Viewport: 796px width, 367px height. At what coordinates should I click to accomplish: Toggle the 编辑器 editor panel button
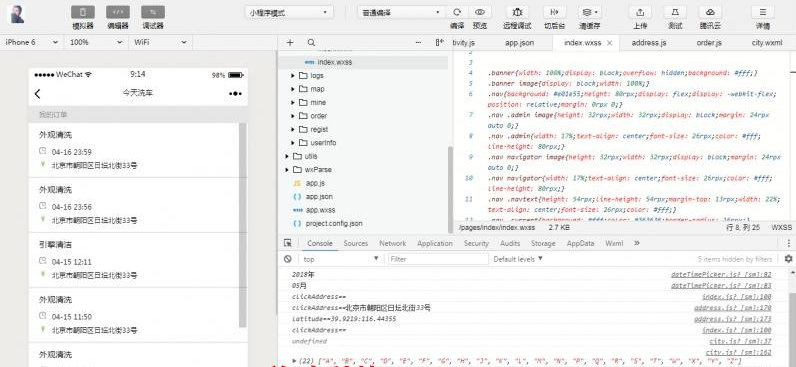pos(118,12)
